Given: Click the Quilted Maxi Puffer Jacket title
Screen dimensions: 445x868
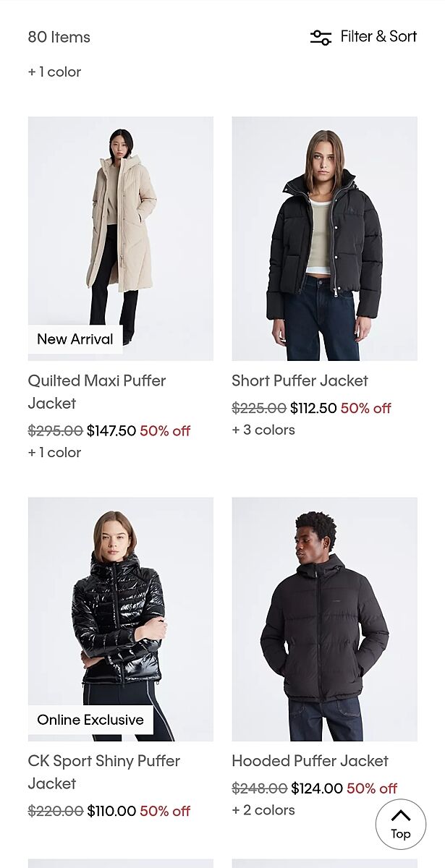Looking at the screenshot, I should click(x=97, y=391).
